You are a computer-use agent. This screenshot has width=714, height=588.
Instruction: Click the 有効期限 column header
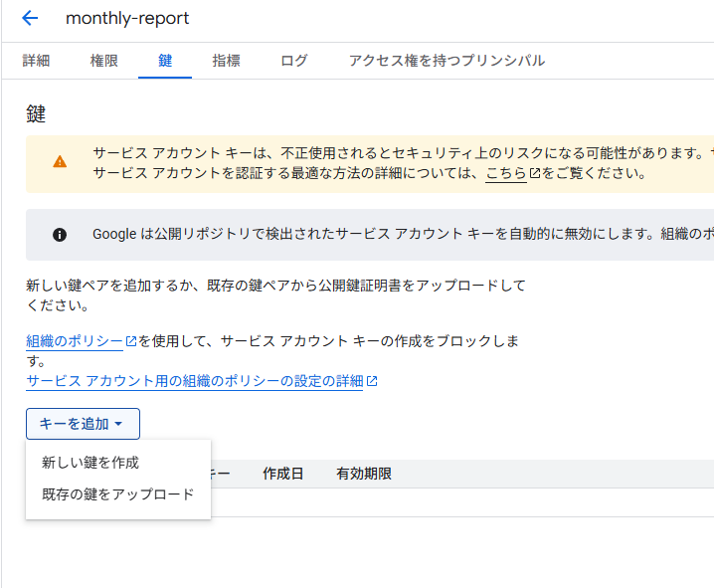[x=364, y=474]
